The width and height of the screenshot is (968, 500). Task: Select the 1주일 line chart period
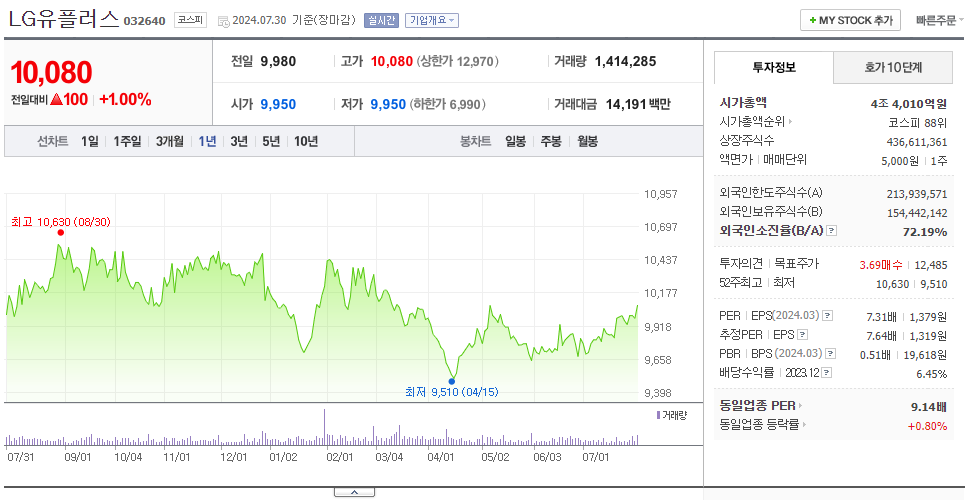coord(127,141)
